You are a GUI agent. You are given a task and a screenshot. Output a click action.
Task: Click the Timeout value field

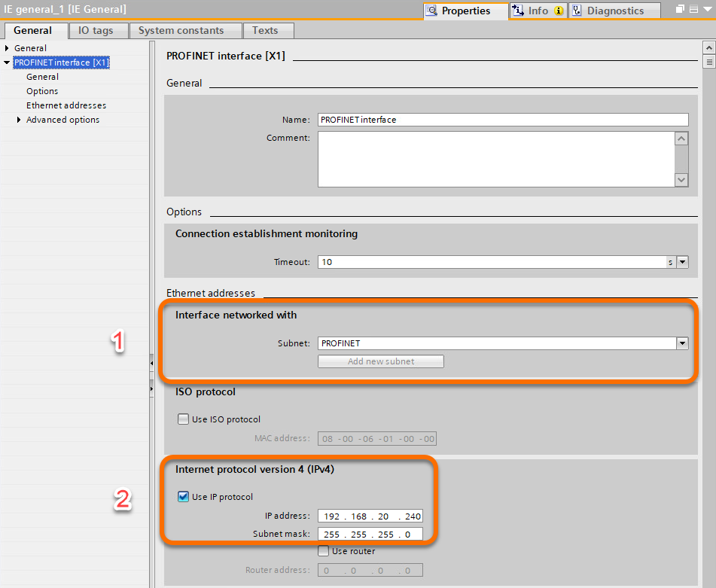[x=492, y=262]
